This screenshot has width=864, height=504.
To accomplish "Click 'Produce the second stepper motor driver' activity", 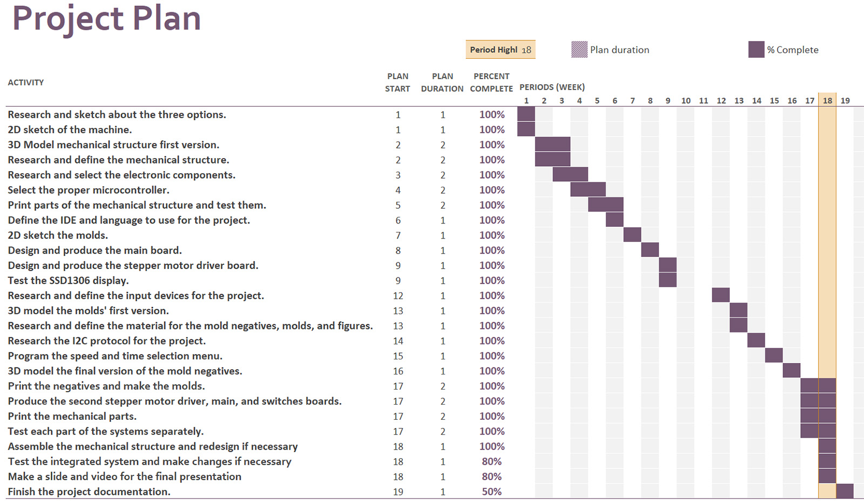I will 174,402.
